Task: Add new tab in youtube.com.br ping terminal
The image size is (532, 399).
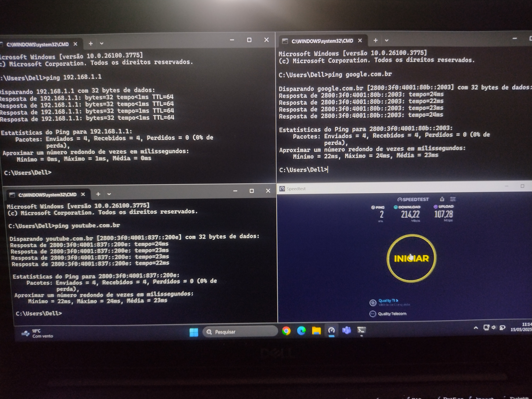Action: click(x=98, y=194)
